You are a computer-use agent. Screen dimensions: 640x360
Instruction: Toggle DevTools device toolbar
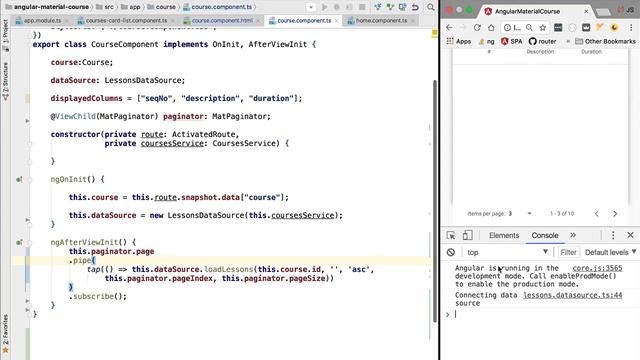467,236
